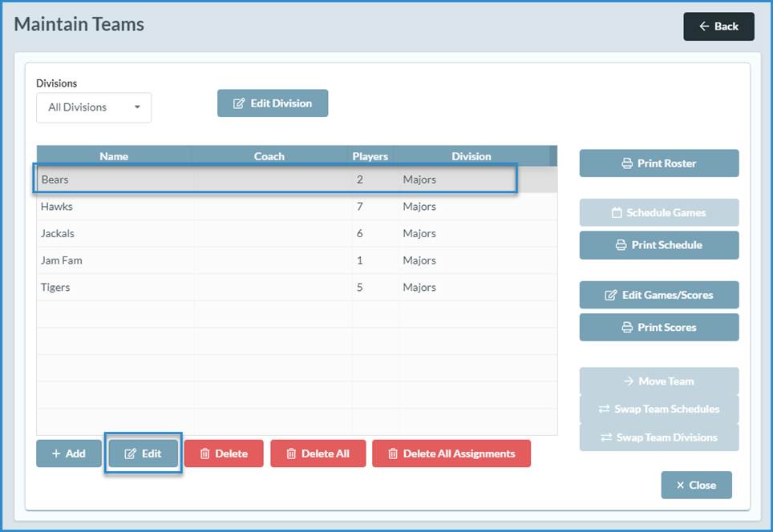Sort teams by Name column header
Viewport: 773px width, 532px height.
[x=114, y=156]
